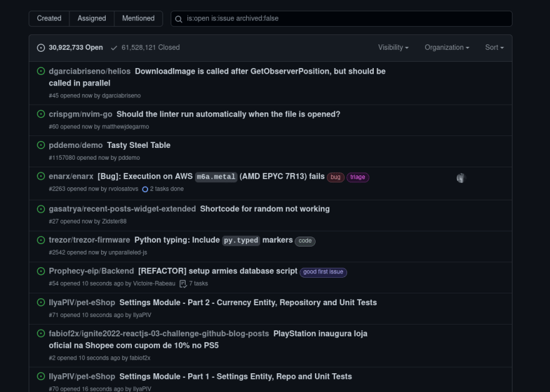Click open status icon for pddemo/demo issue
This screenshot has height=392, width=550.
click(x=41, y=145)
